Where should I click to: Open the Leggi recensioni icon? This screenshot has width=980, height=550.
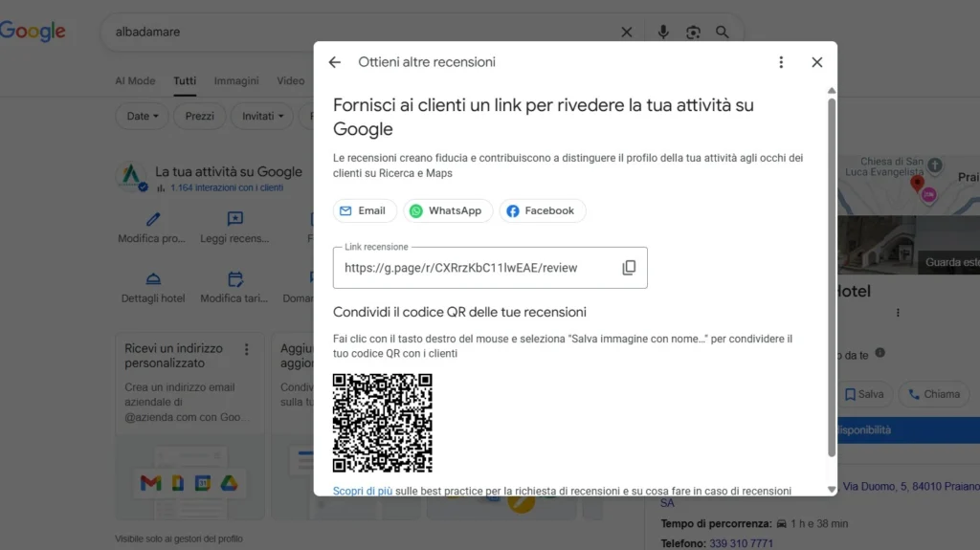pyautogui.click(x=235, y=218)
